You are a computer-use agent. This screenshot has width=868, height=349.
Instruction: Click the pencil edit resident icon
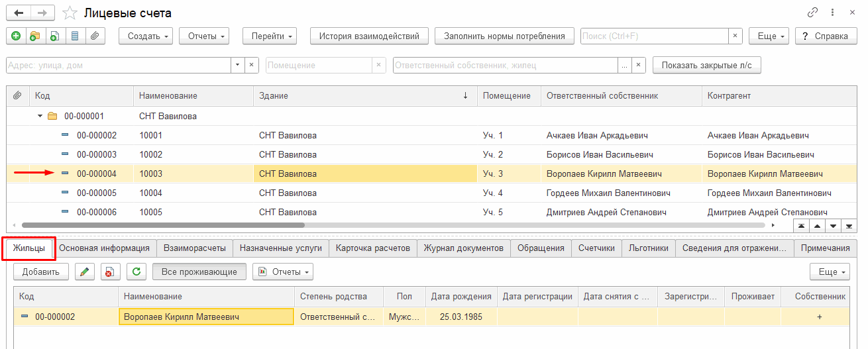pos(84,272)
